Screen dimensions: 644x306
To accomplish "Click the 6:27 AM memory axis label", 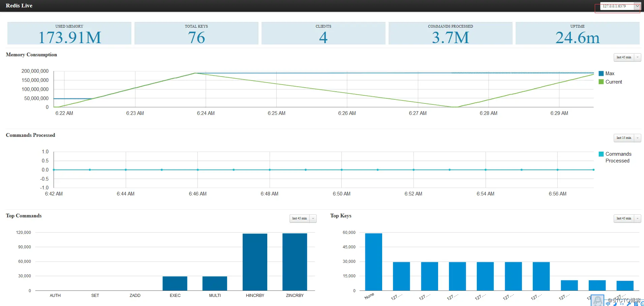I will pos(418,113).
